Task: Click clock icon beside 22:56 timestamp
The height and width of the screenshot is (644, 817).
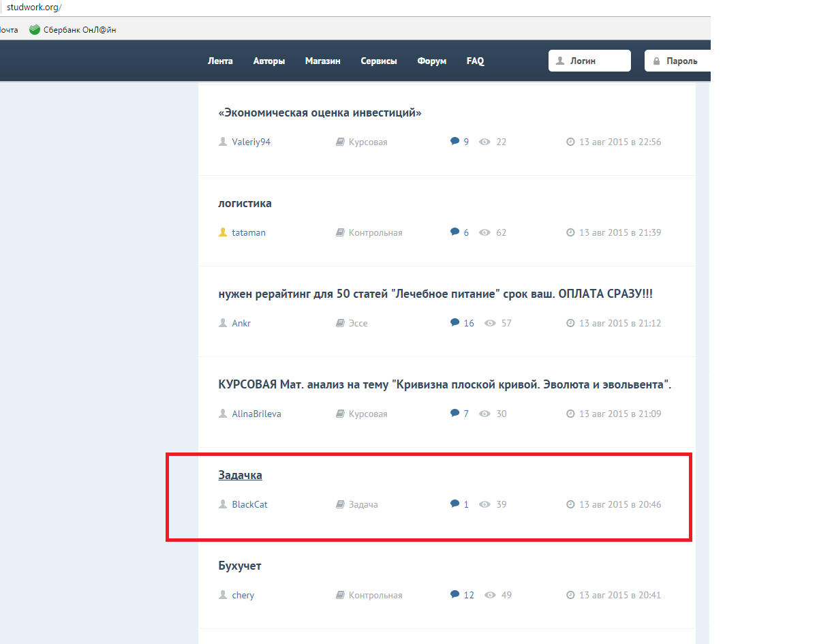Action: [x=570, y=142]
